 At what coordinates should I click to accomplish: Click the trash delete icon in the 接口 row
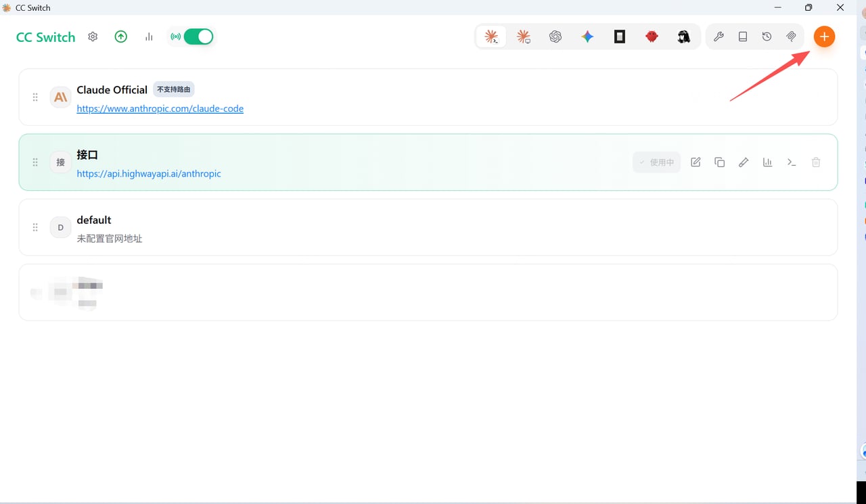coord(816,162)
